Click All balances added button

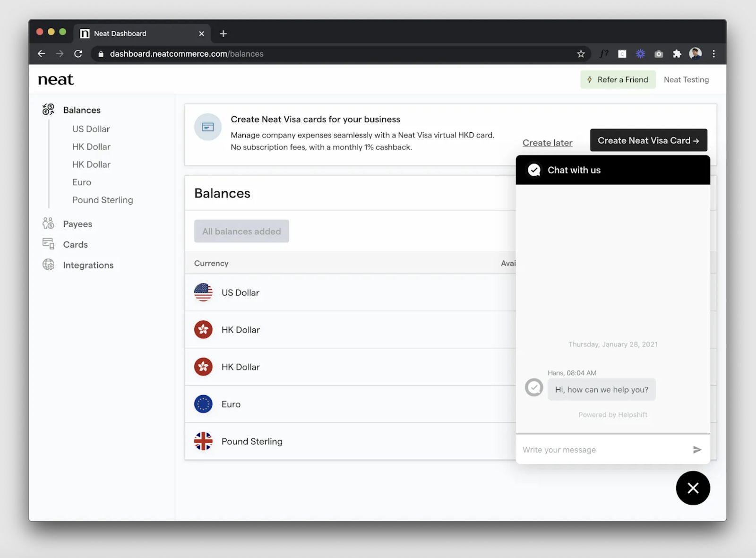pos(241,231)
